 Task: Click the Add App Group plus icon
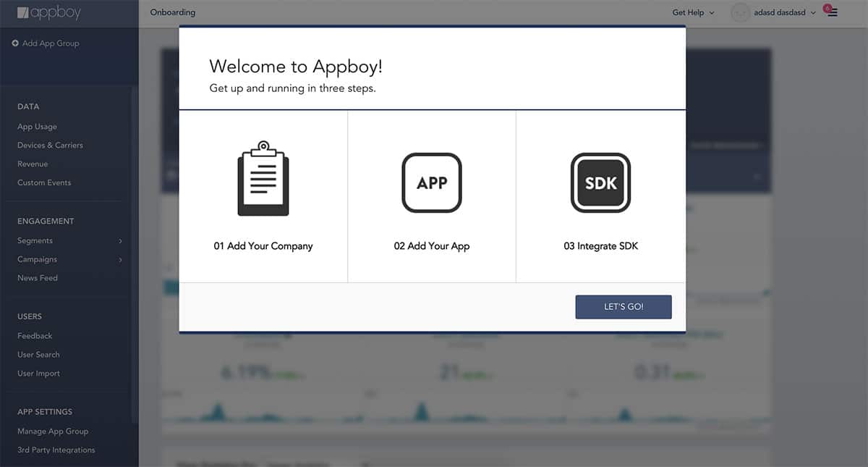click(15, 43)
